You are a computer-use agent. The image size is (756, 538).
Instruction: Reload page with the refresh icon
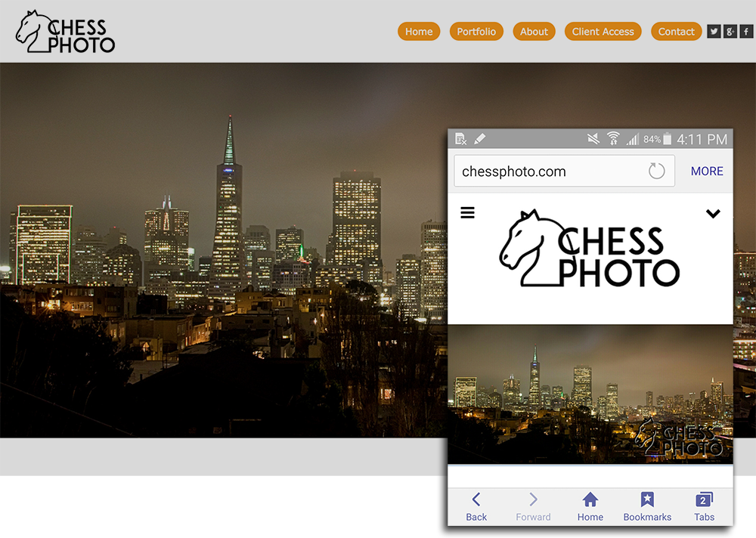(x=656, y=171)
